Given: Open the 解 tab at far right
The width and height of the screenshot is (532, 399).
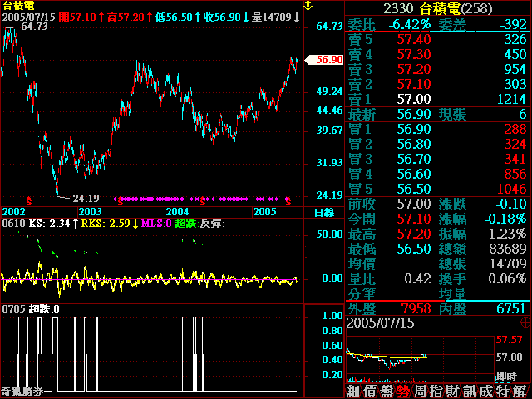Looking at the screenshot, I should (x=520, y=391).
